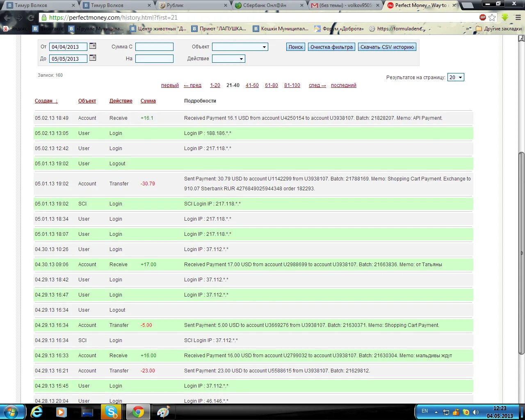Go to next page via след →
Viewport: 525px width, 420px height.
click(x=317, y=85)
